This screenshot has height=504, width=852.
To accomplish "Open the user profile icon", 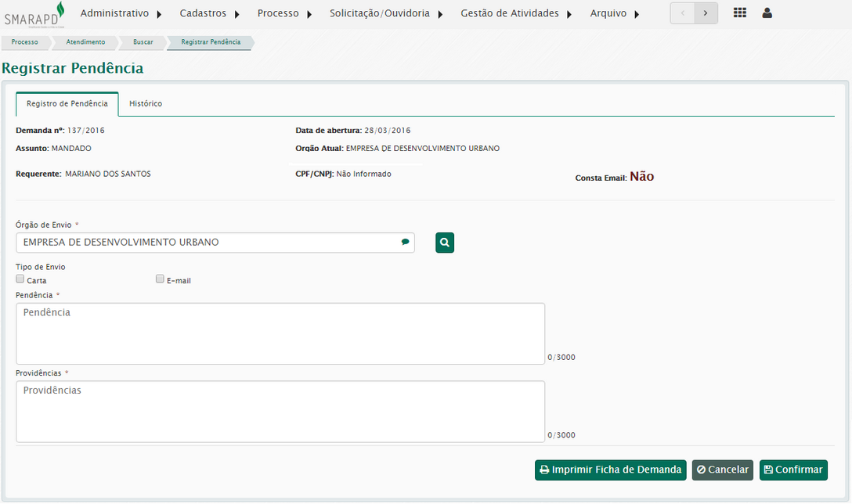I will coord(767,13).
